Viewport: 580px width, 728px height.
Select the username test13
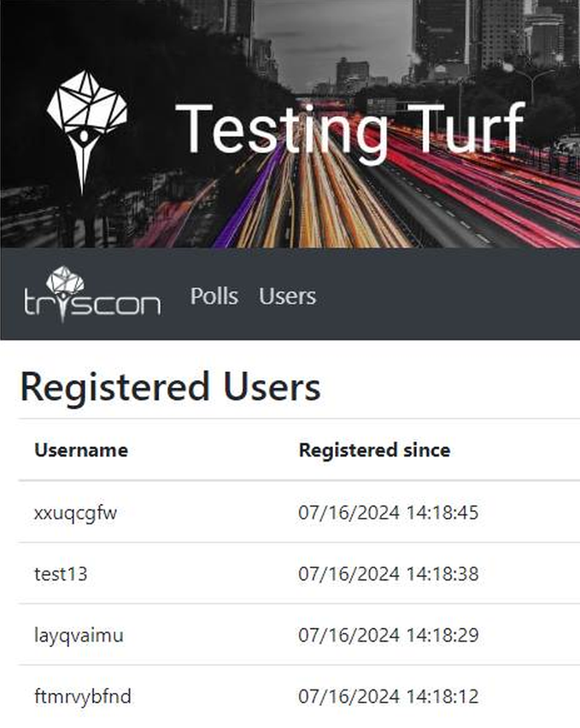pyautogui.click(x=61, y=574)
